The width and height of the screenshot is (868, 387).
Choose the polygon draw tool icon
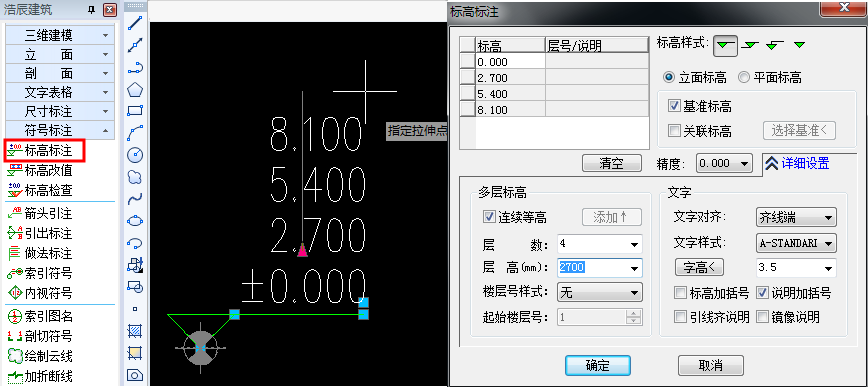click(x=135, y=89)
